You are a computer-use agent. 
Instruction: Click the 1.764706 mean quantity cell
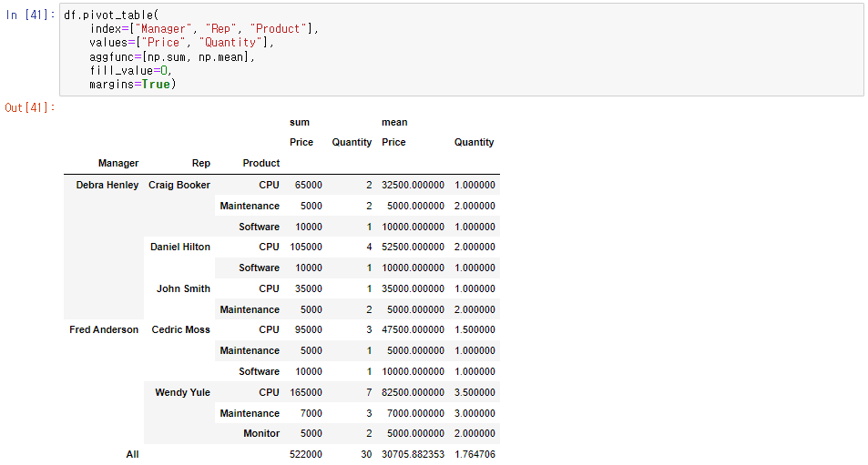475,454
